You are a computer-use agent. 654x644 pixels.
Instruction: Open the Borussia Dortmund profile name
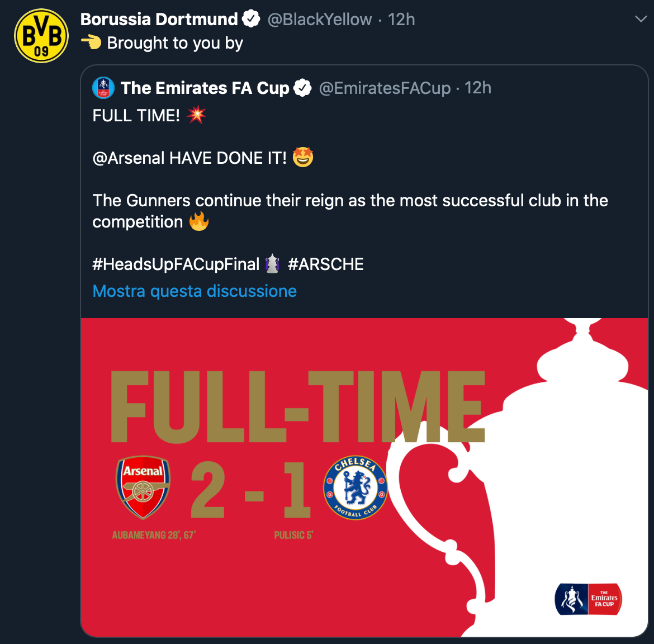click(159, 19)
